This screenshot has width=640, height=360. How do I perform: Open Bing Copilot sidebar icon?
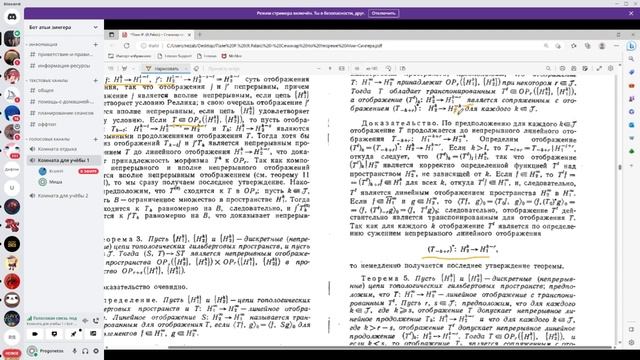(631, 46)
